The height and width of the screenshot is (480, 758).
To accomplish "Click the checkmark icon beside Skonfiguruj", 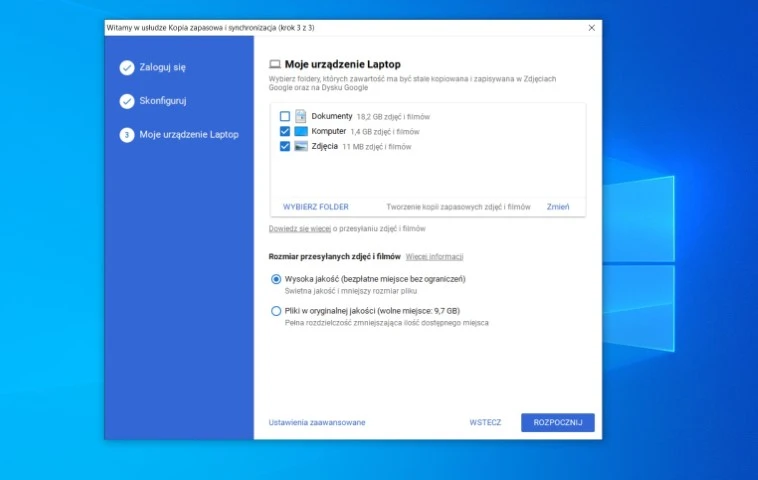I will coord(127,101).
